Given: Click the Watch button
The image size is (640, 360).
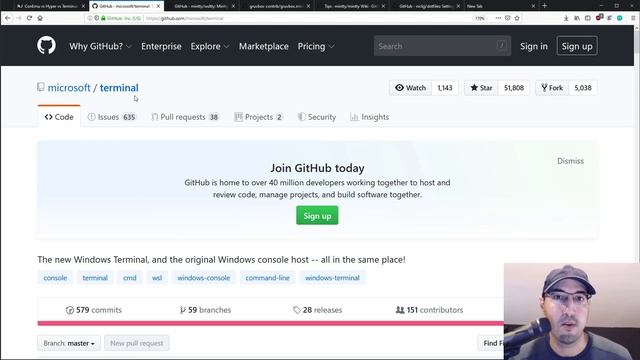Looking at the screenshot, I should 411,88.
